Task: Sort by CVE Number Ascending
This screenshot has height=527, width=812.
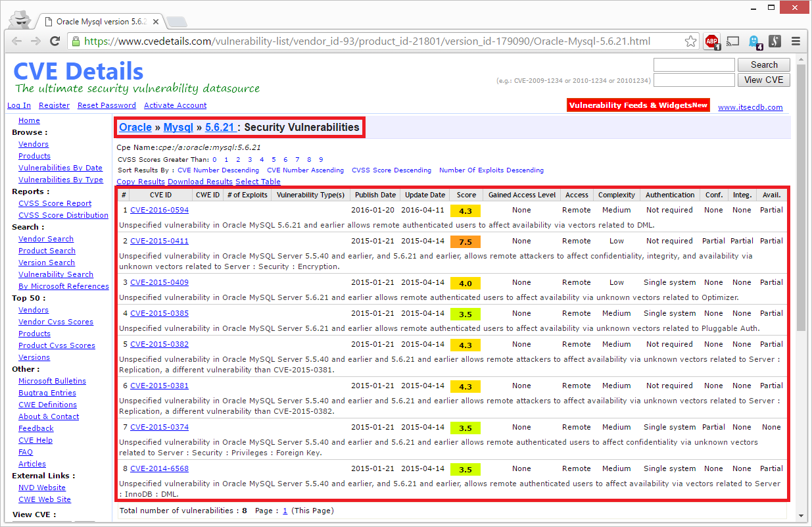Action: point(305,170)
